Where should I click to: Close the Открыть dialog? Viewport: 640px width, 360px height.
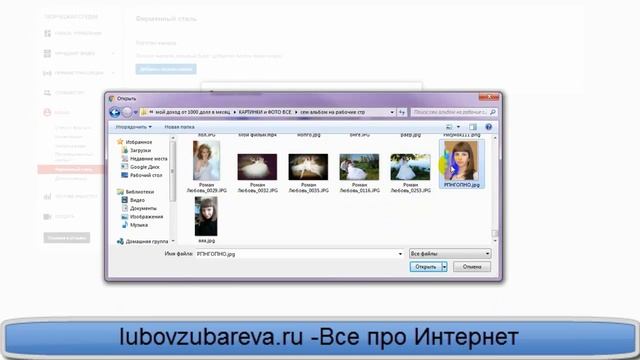tap(489, 97)
